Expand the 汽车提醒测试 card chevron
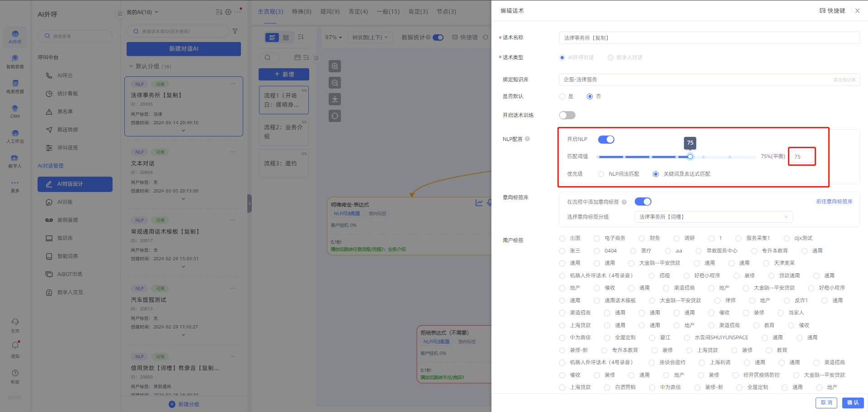This screenshot has height=412, width=868. [183, 335]
